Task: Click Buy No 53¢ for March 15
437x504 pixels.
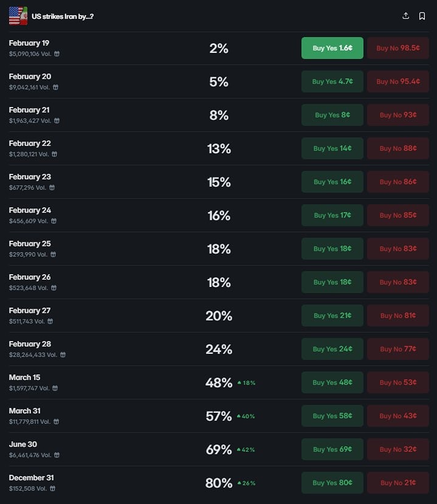Action: (x=397, y=382)
